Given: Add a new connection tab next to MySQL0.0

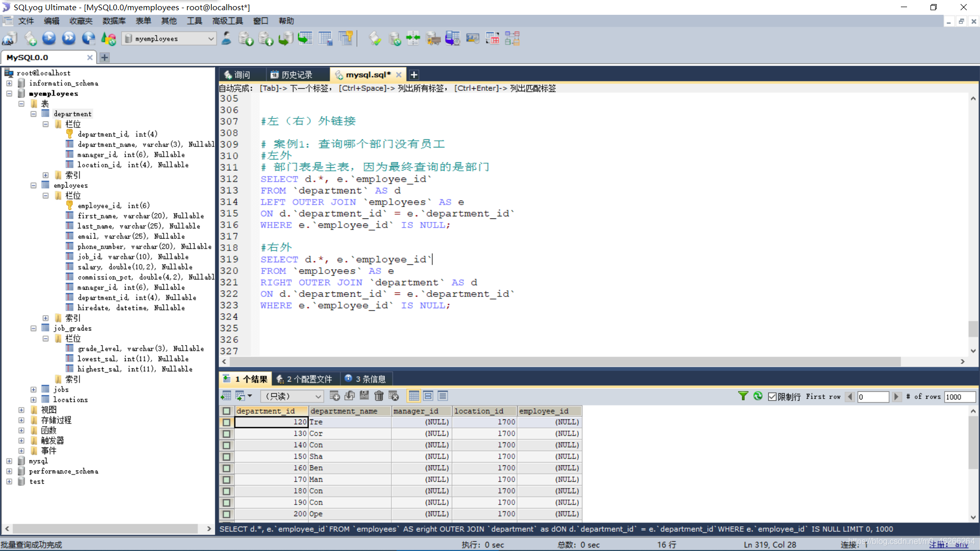Looking at the screenshot, I should point(105,58).
